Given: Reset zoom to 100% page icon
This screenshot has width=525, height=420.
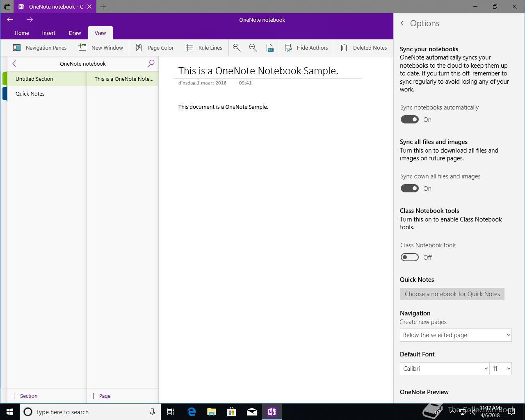Looking at the screenshot, I should coord(269,48).
